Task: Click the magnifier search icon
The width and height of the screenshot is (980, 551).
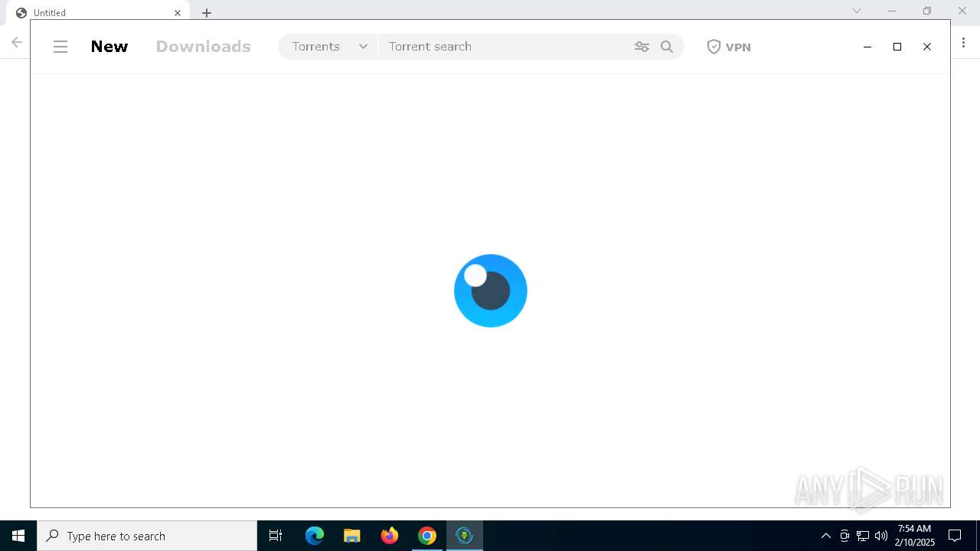Action: tap(667, 47)
